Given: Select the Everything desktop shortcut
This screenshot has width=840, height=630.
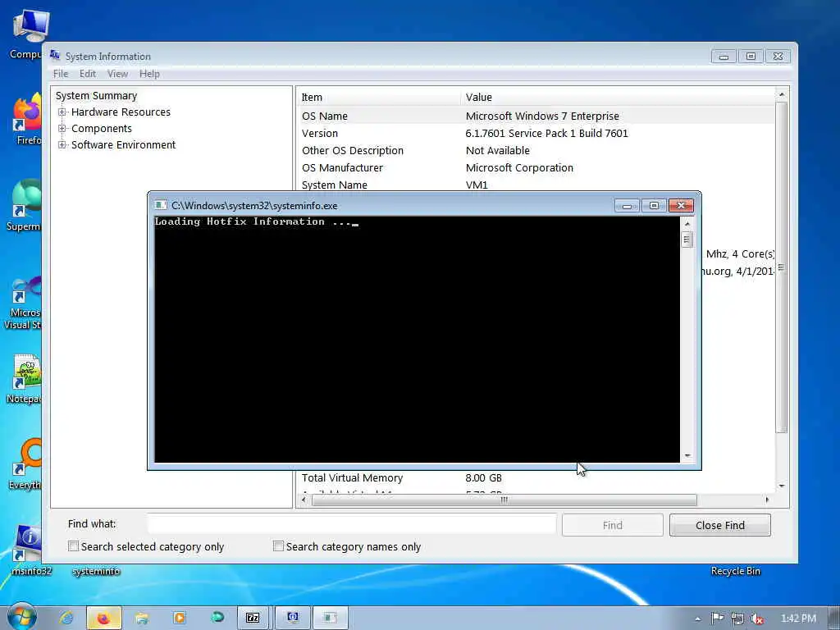Looking at the screenshot, I should 25,464.
